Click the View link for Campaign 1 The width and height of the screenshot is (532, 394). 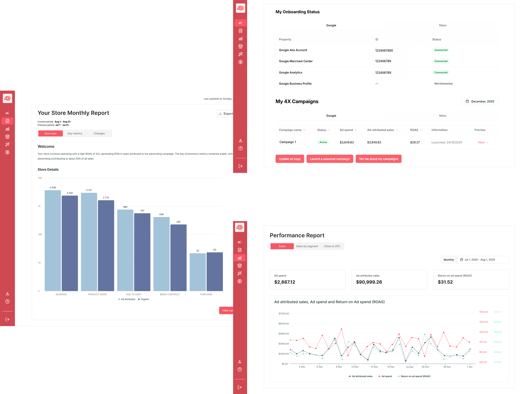(483, 142)
